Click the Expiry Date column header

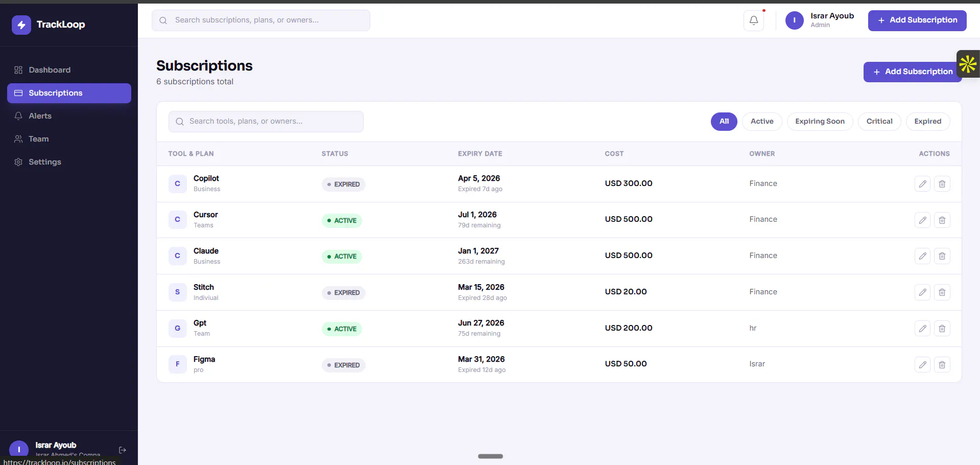tap(480, 154)
